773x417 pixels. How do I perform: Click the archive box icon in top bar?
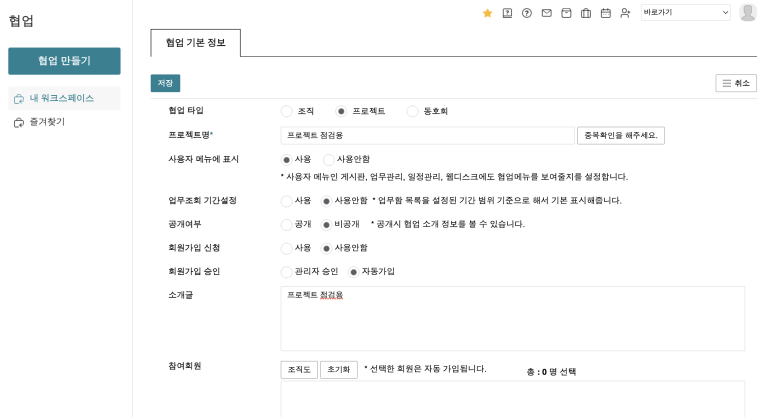pyautogui.click(x=566, y=13)
